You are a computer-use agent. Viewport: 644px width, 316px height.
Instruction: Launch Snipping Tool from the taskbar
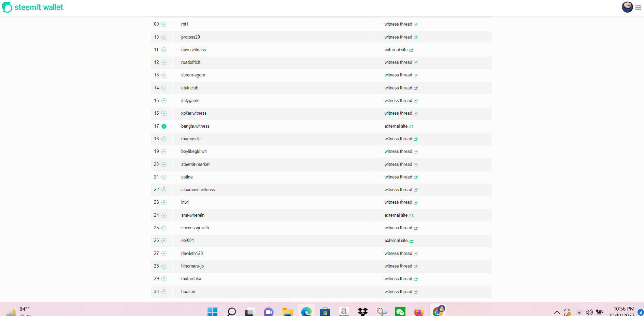(x=382, y=312)
